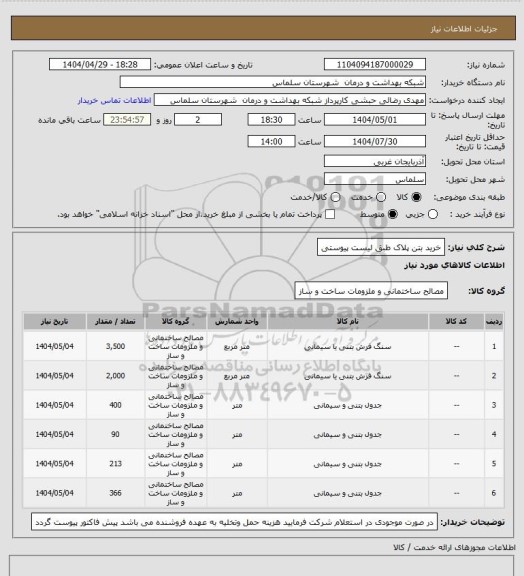Click جدول بتنی و سیمانی in row 3

[x=348, y=405]
